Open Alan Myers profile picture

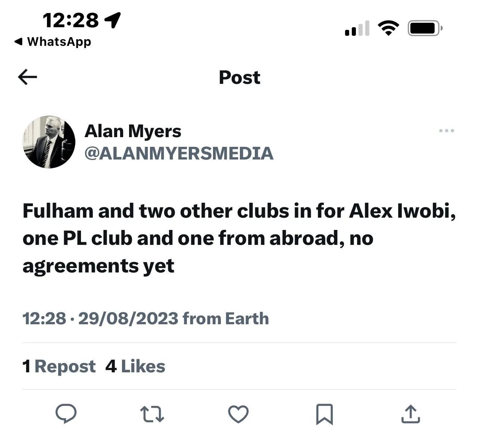pyautogui.click(x=49, y=142)
